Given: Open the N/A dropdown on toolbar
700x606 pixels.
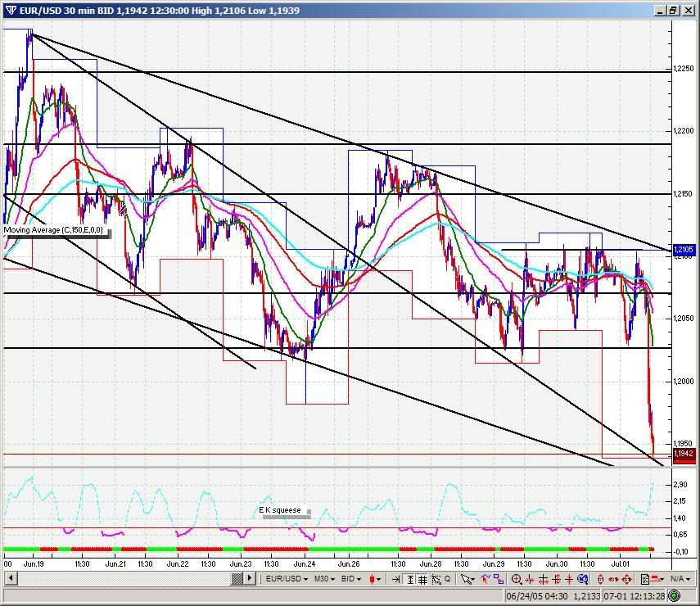Looking at the screenshot, I should point(680,579).
